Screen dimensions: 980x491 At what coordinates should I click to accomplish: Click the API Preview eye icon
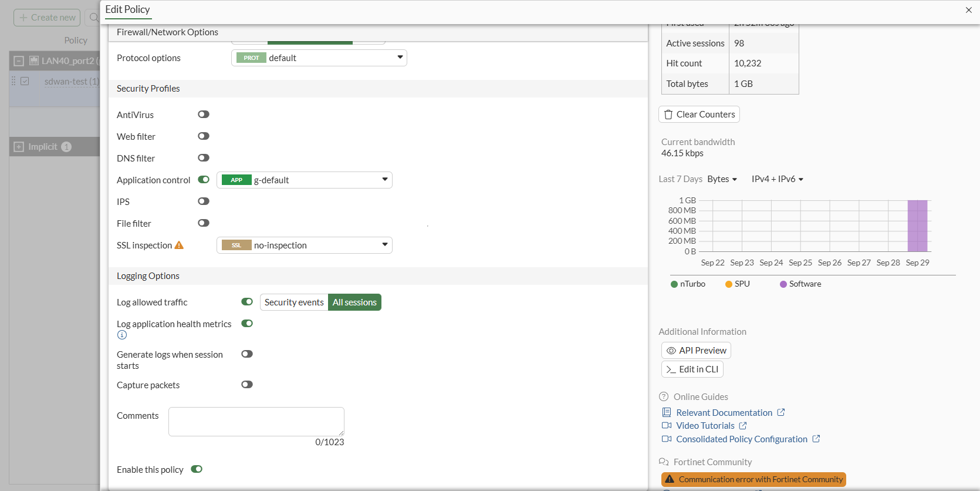coord(671,351)
